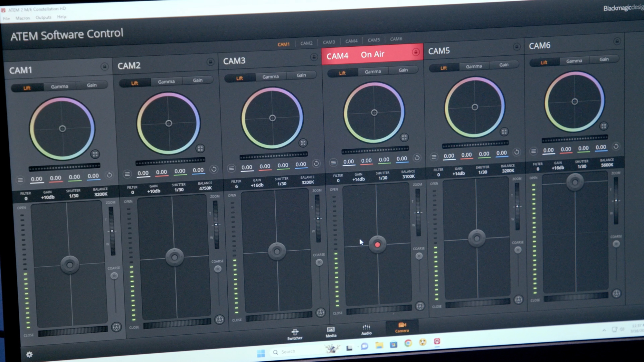This screenshot has width=644, height=362.
Task: Trigger auto focus on CAM3
Action: 320,313
